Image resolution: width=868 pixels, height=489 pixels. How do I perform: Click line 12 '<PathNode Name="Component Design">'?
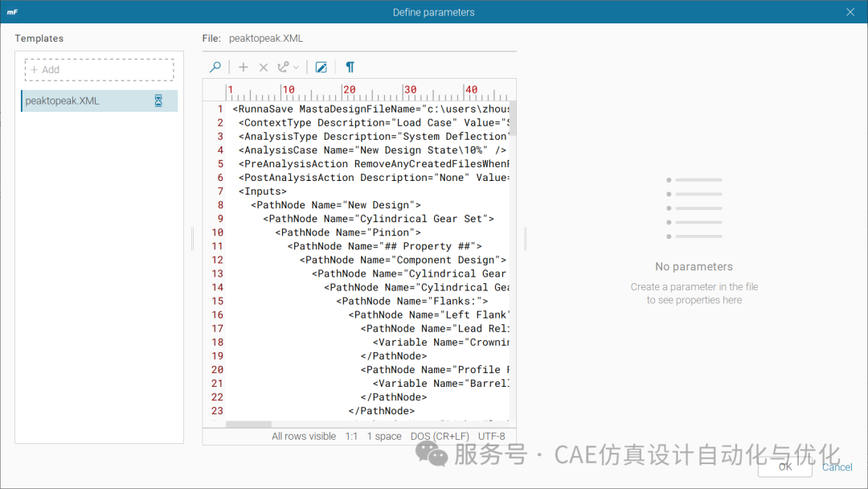tap(403, 260)
